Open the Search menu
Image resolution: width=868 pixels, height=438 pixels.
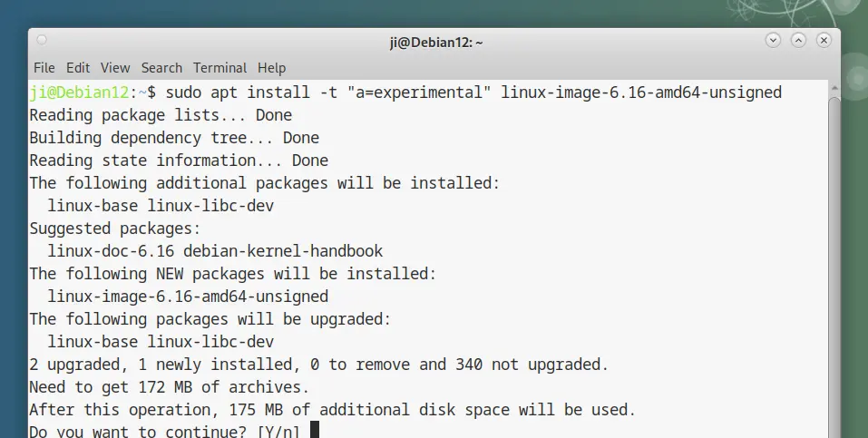coord(161,67)
